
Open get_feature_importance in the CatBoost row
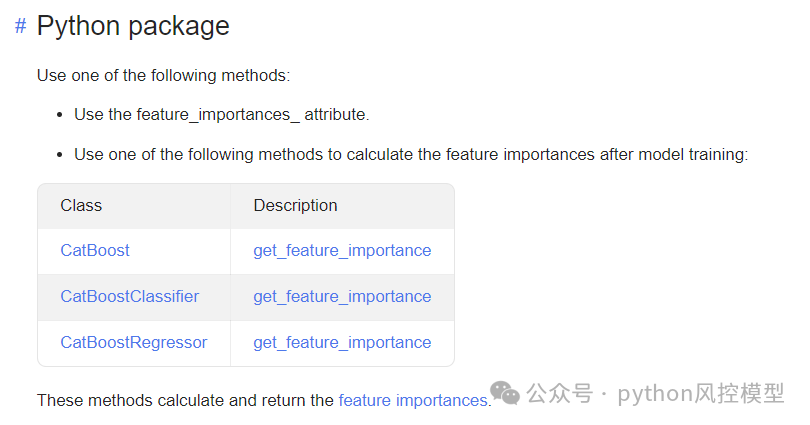(x=342, y=250)
